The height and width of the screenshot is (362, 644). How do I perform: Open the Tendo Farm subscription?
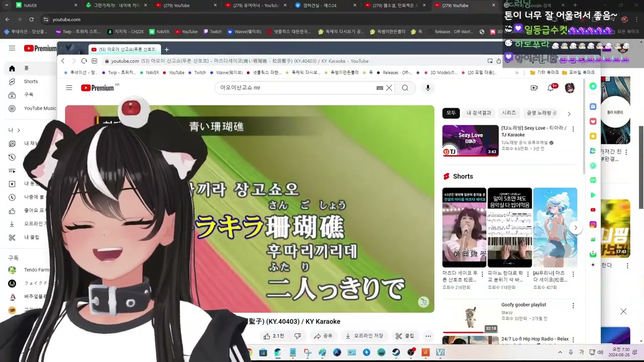[30, 270]
